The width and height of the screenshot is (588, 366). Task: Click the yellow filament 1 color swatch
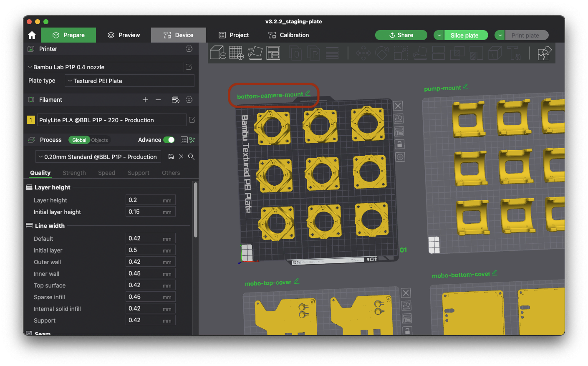[x=30, y=120]
